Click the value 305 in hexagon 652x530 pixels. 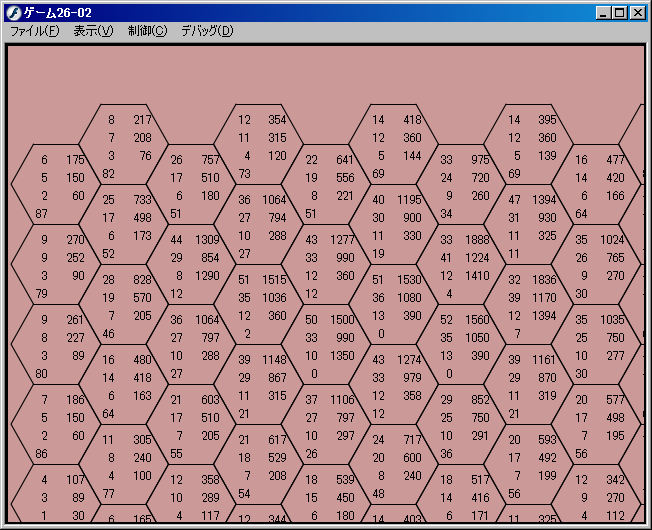click(142, 440)
